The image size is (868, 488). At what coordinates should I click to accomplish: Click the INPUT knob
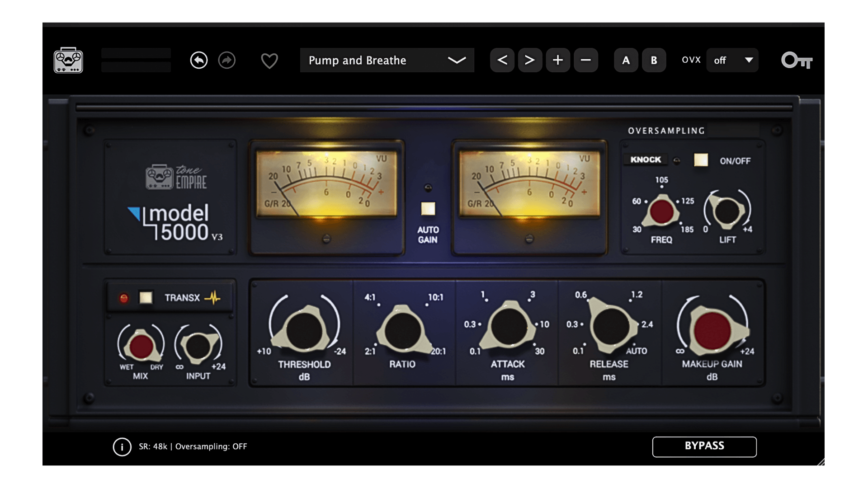click(198, 347)
